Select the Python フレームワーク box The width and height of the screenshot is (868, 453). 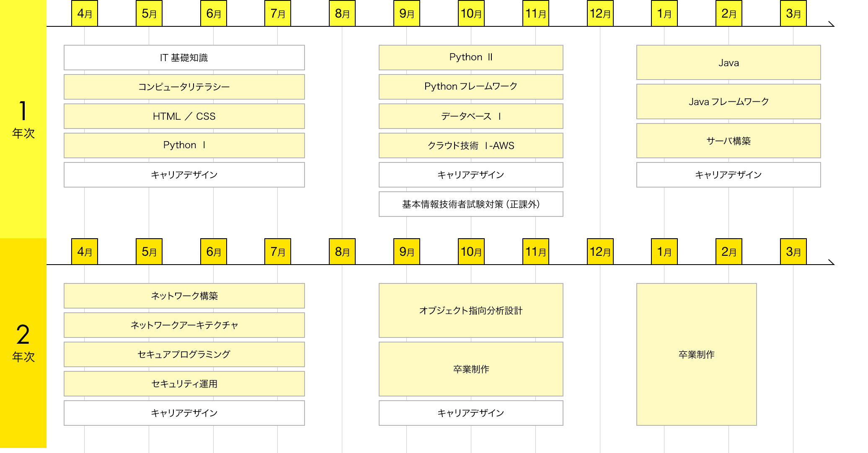pyautogui.click(x=471, y=87)
